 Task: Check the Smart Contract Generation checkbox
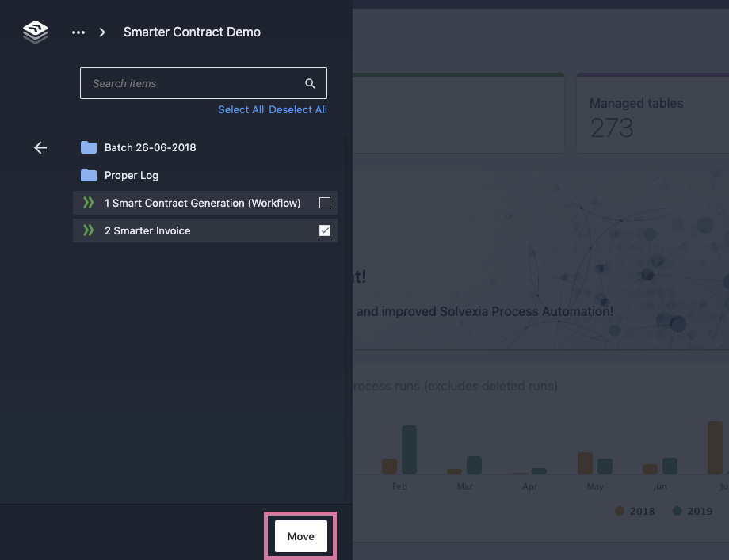click(324, 203)
